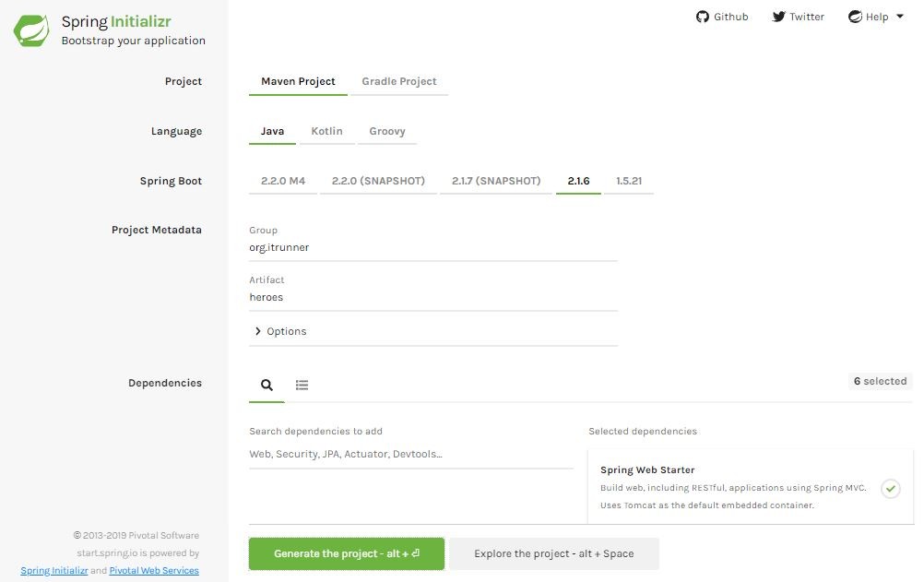This screenshot has height=582, width=924.
Task: Select Gradle Project
Action: pos(399,81)
